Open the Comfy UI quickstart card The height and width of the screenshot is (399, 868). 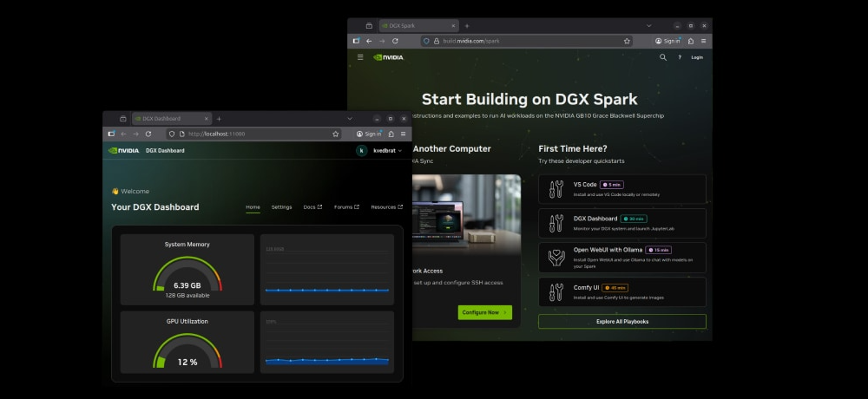pyautogui.click(x=622, y=291)
